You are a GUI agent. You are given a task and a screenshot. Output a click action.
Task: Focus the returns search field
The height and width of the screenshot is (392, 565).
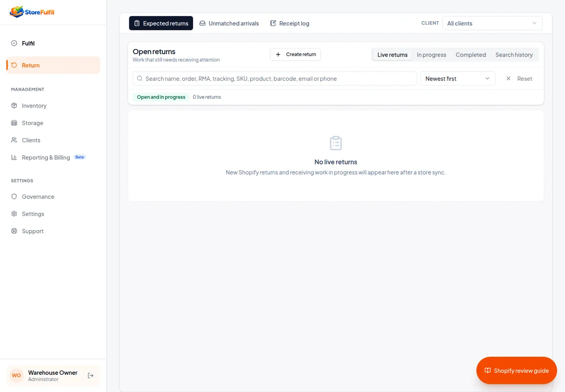(x=275, y=78)
